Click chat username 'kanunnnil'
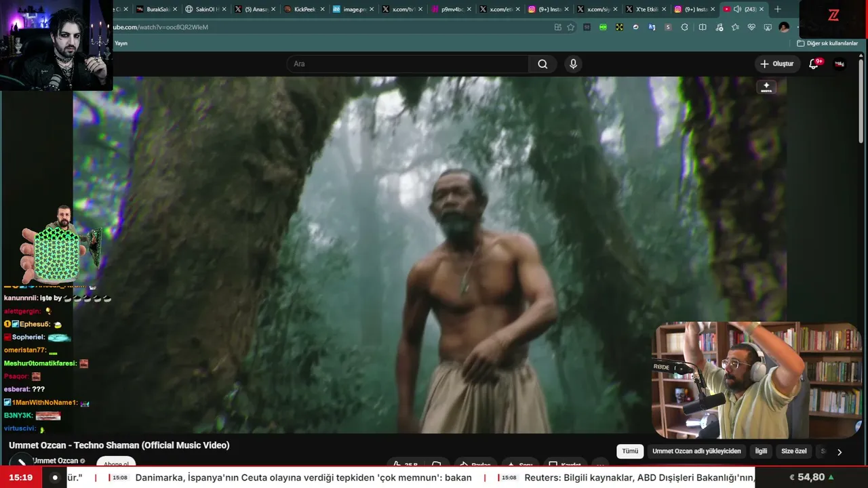868x488 pixels. tap(20, 298)
